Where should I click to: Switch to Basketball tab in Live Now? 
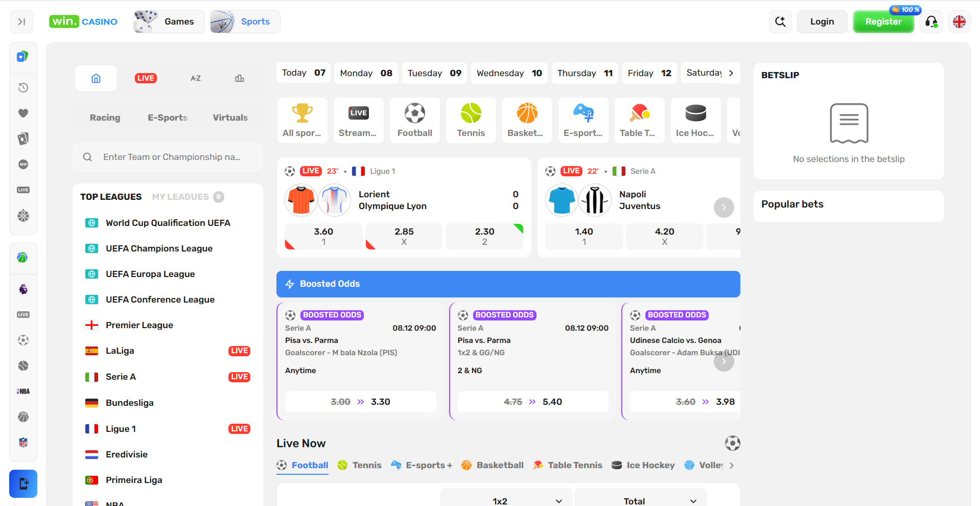(493, 465)
